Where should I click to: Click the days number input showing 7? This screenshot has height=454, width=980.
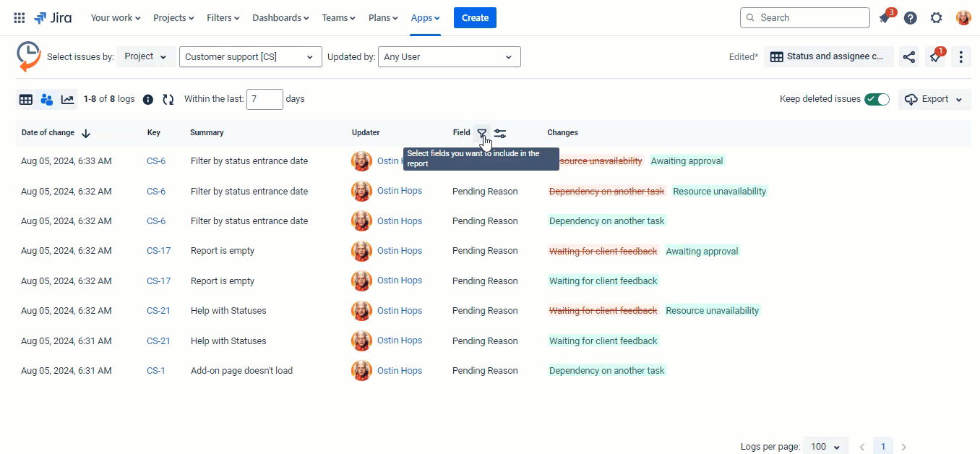[x=265, y=100]
